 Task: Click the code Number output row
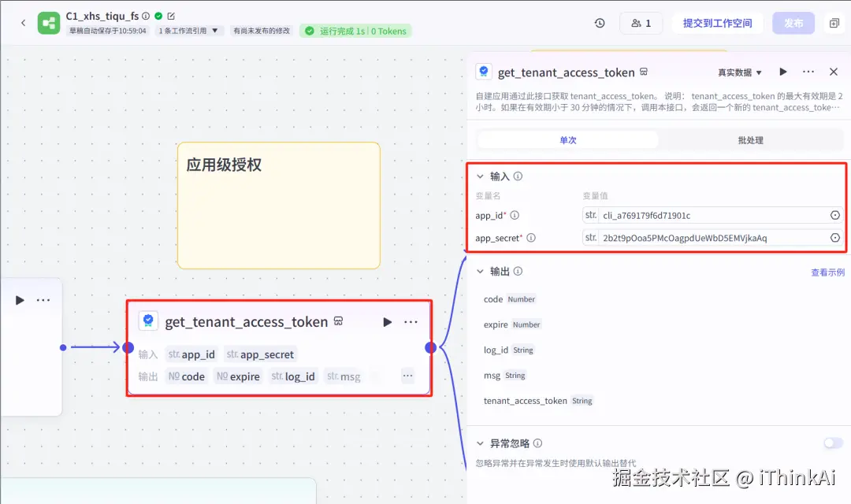coord(510,299)
